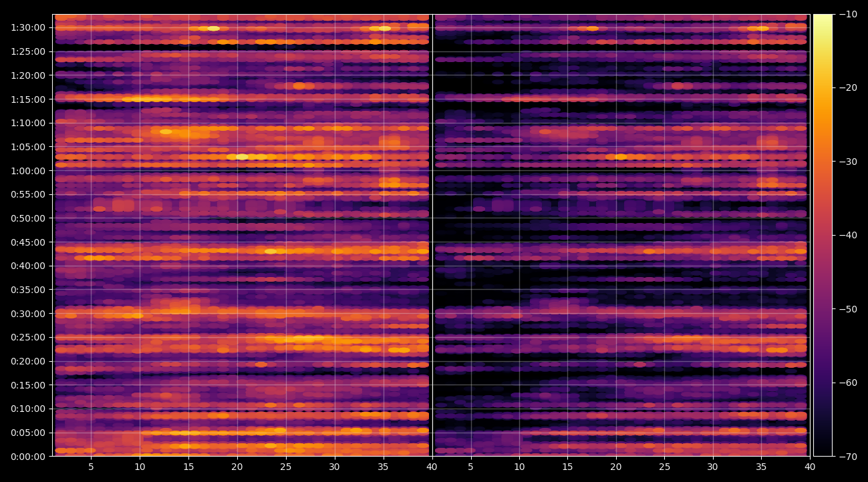Click x-axis tick 5 under the right heatmap
868x482 pixels.
470,467
